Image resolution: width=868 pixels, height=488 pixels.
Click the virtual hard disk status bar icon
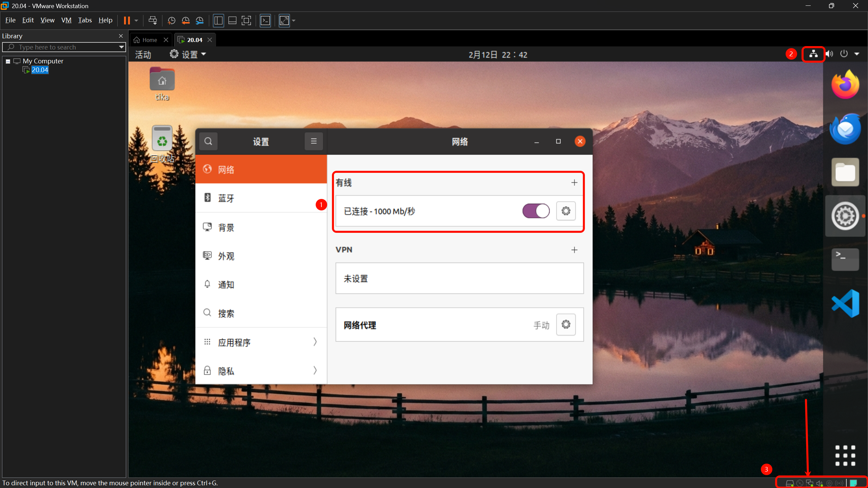[x=790, y=483]
